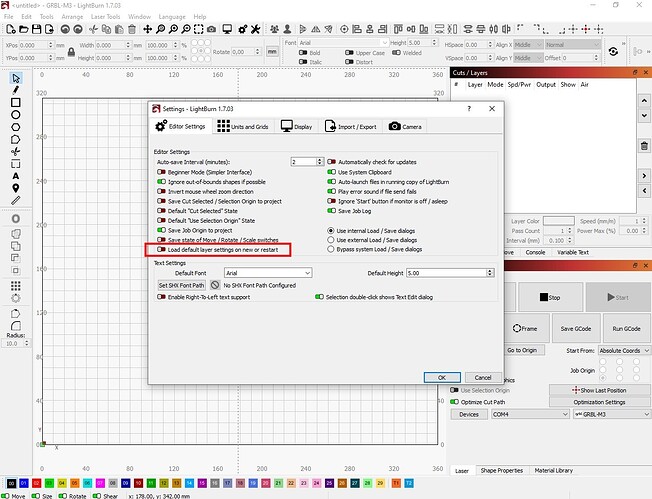Click the camera capture toolbar icon
This screenshot has width=652, height=499.
[x=212, y=29]
